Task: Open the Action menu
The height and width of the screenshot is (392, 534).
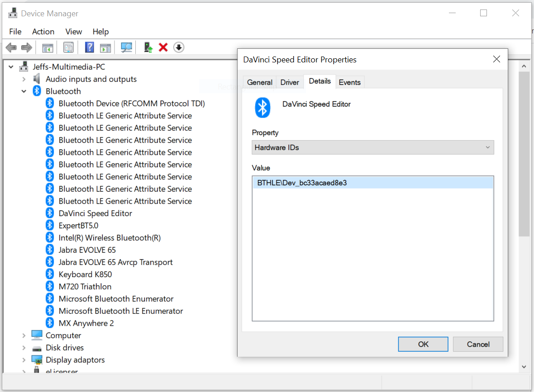Action: tap(43, 32)
